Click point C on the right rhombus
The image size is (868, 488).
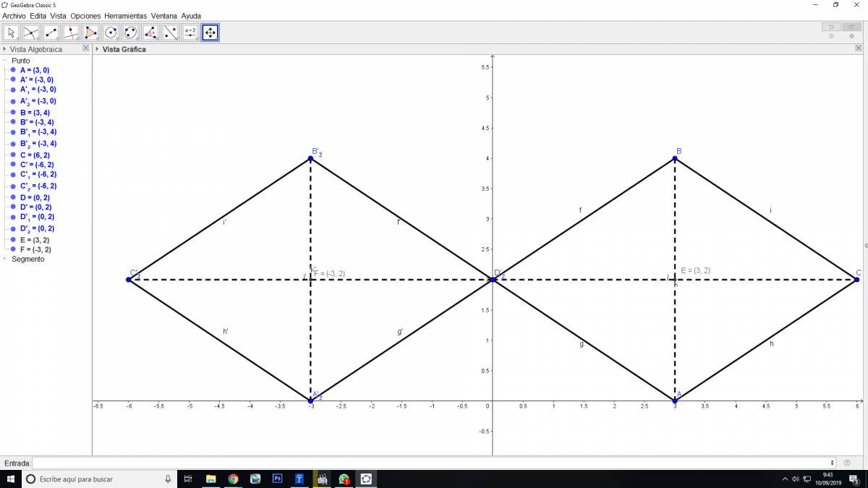(x=856, y=279)
